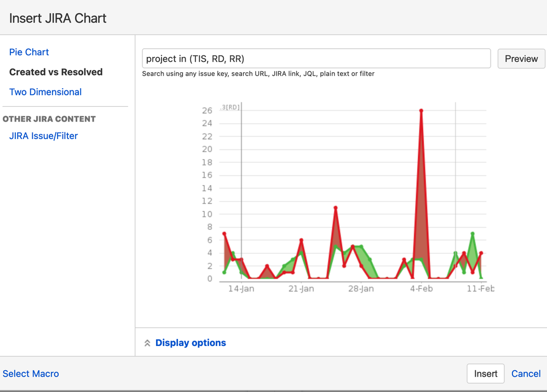Click the Insert button

click(485, 373)
